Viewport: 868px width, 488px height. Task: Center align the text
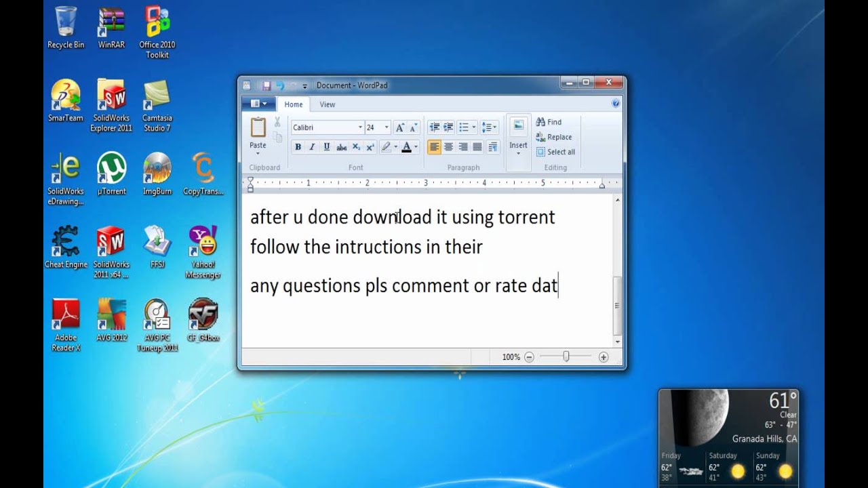(448, 147)
